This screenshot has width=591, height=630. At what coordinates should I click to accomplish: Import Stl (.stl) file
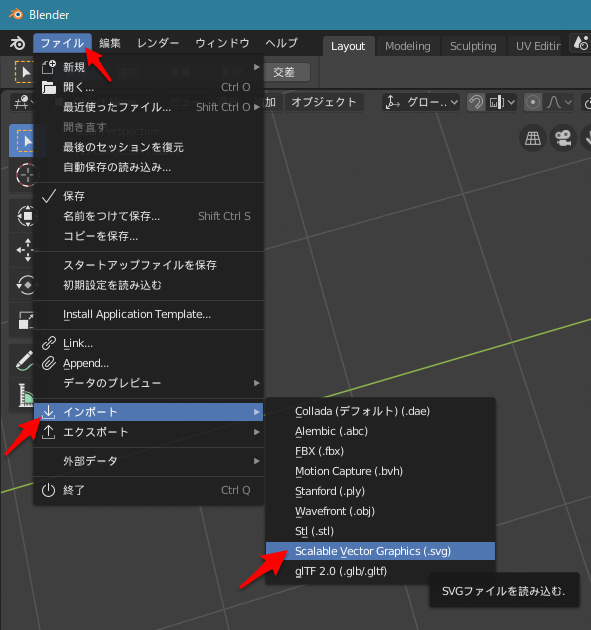click(380, 532)
